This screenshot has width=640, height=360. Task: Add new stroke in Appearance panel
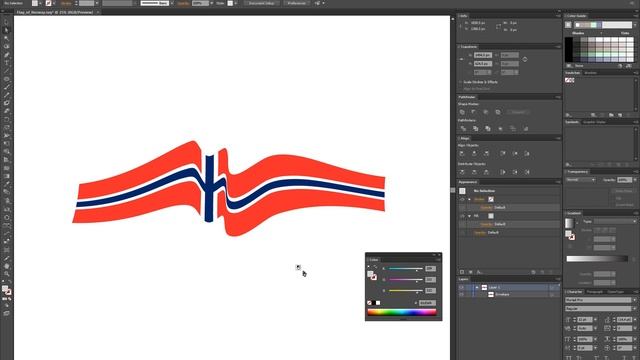point(462,272)
